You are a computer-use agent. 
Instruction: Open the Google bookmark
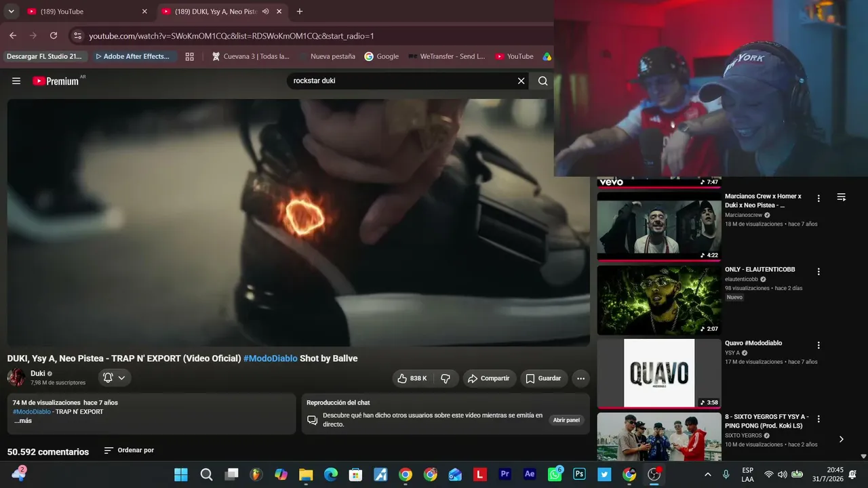[382, 56]
